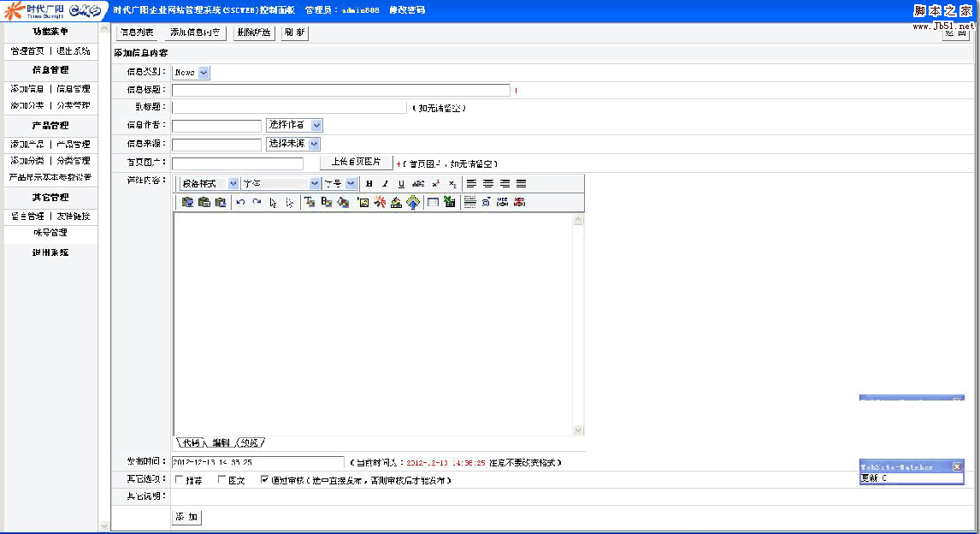Switch to the 预览 preview tab
The width and height of the screenshot is (980, 534).
coord(250,442)
